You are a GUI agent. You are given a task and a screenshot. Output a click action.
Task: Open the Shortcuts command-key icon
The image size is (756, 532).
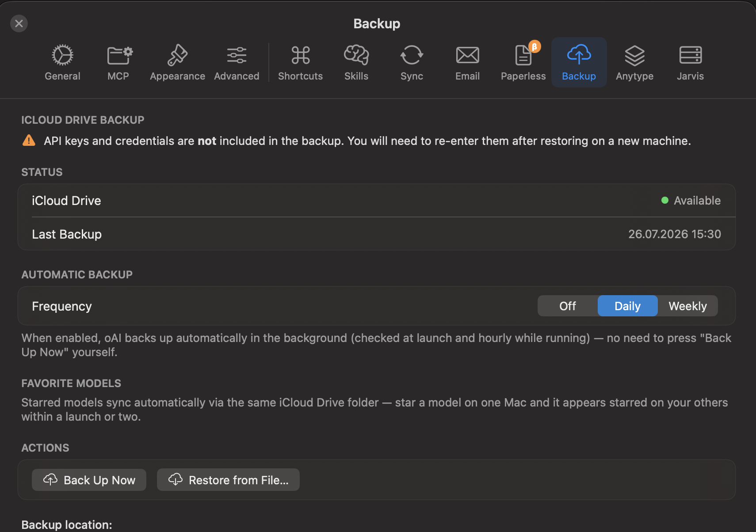(301, 55)
